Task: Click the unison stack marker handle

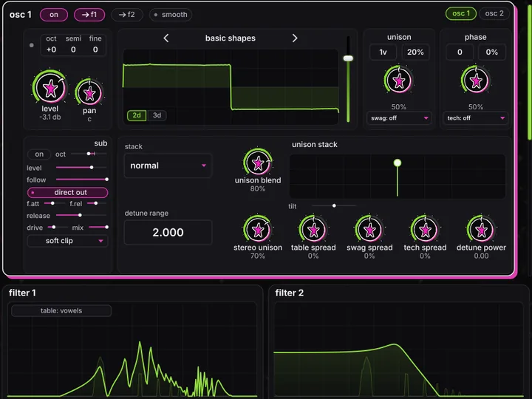Action: (x=398, y=163)
